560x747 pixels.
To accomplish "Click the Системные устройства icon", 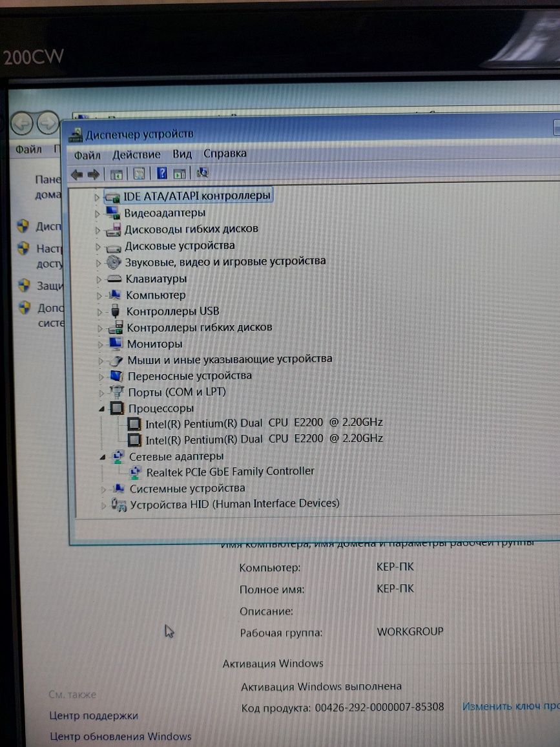I will click(x=119, y=489).
